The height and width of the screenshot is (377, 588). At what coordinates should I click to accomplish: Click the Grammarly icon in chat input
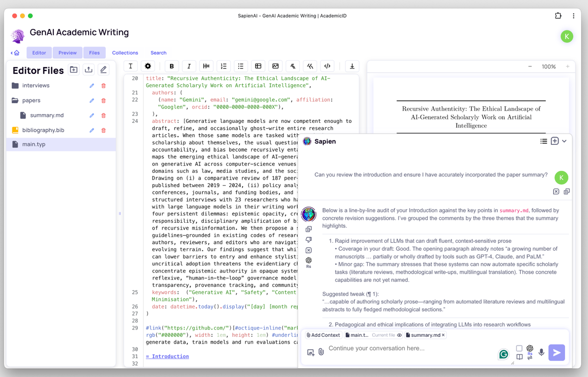tap(504, 354)
